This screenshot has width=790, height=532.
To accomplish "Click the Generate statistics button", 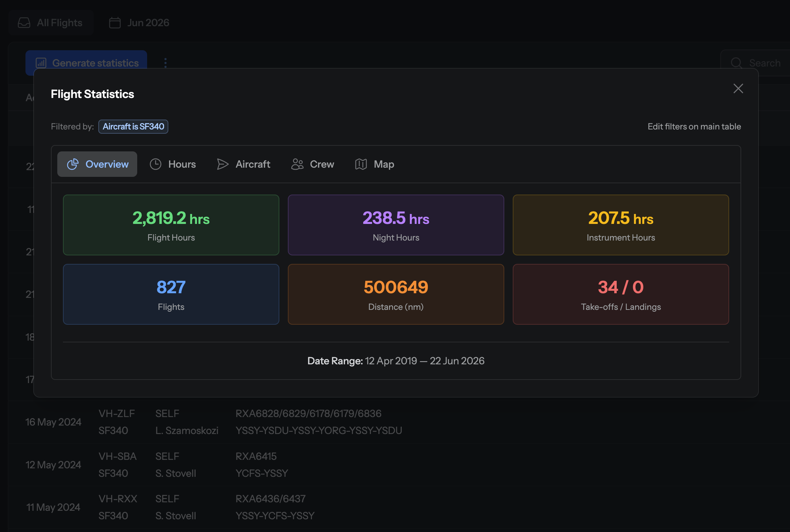I will (86, 63).
